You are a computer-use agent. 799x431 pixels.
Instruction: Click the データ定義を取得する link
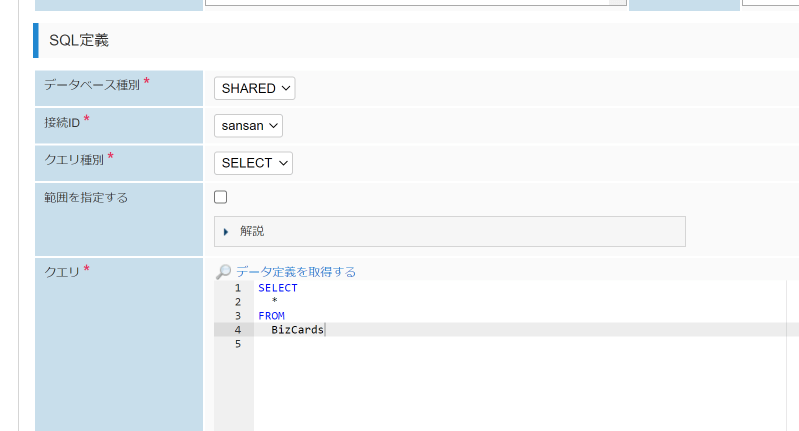click(x=296, y=272)
